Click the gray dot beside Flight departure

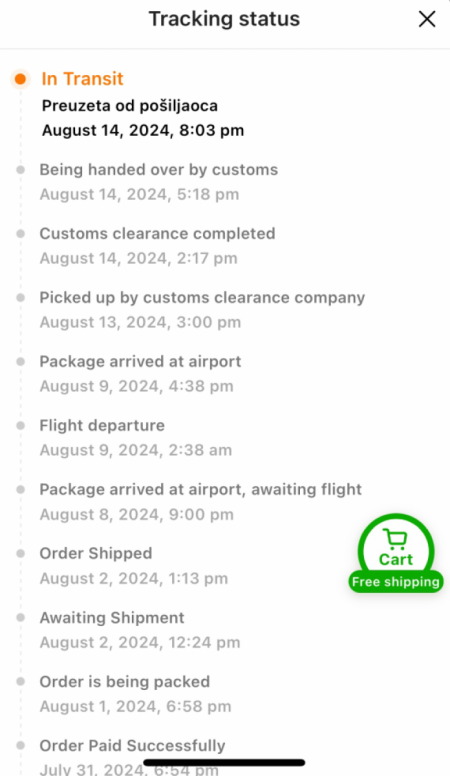(x=20, y=426)
